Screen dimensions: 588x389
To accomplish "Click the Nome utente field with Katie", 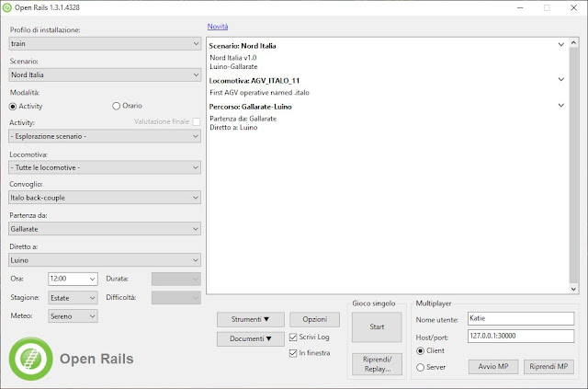I will coord(521,318).
